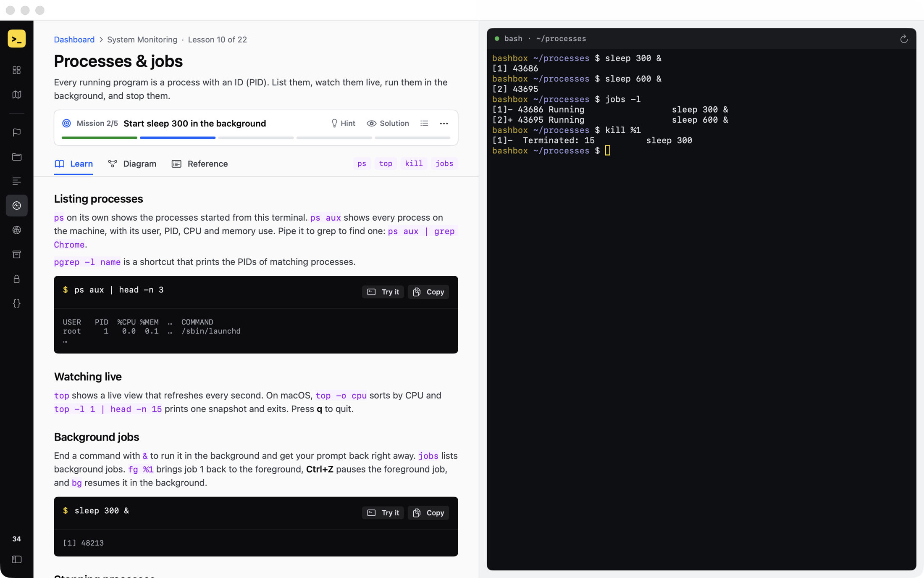Copy the sleep 300 & command
The image size is (924, 578).
[428, 512]
